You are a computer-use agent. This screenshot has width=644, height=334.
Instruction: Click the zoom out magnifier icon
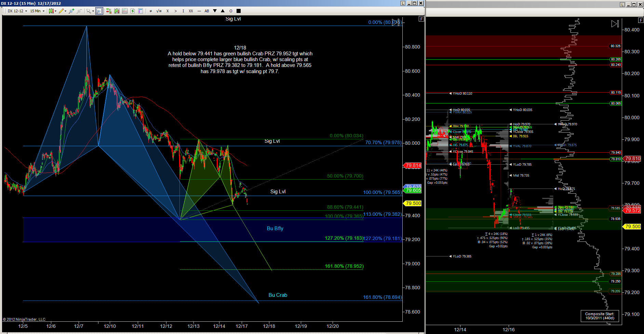coord(79,11)
